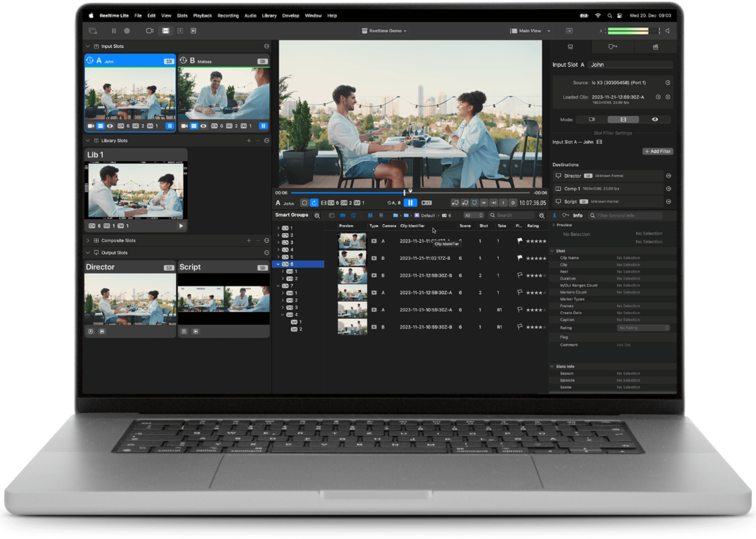
Task: Click the Source options circle icon
Action: pyautogui.click(x=668, y=83)
